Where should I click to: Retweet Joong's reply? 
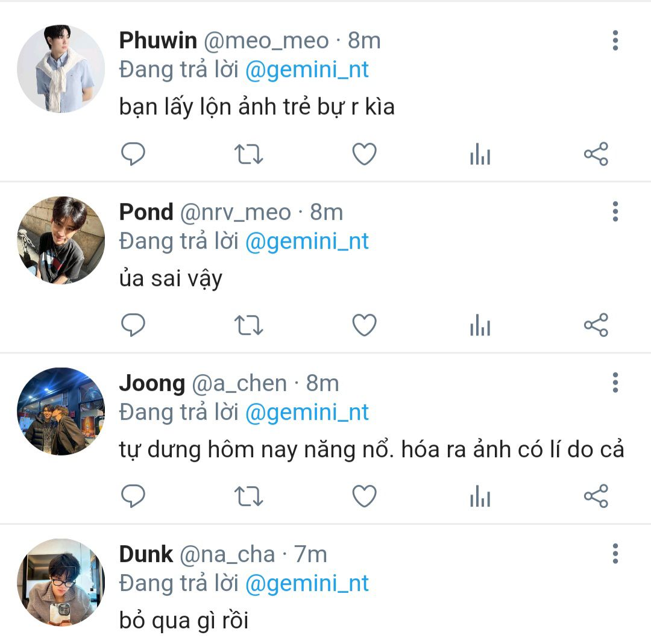[x=248, y=497]
